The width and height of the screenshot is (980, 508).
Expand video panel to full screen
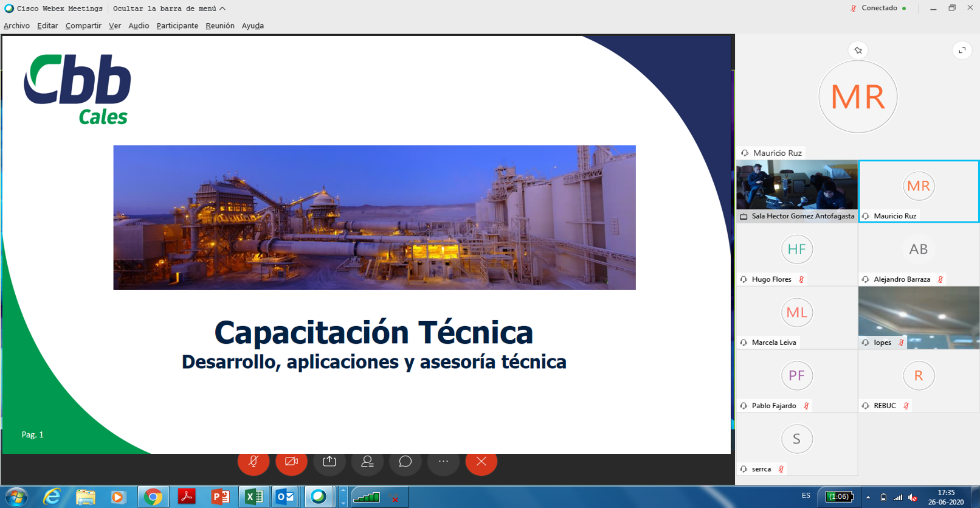[x=962, y=50]
